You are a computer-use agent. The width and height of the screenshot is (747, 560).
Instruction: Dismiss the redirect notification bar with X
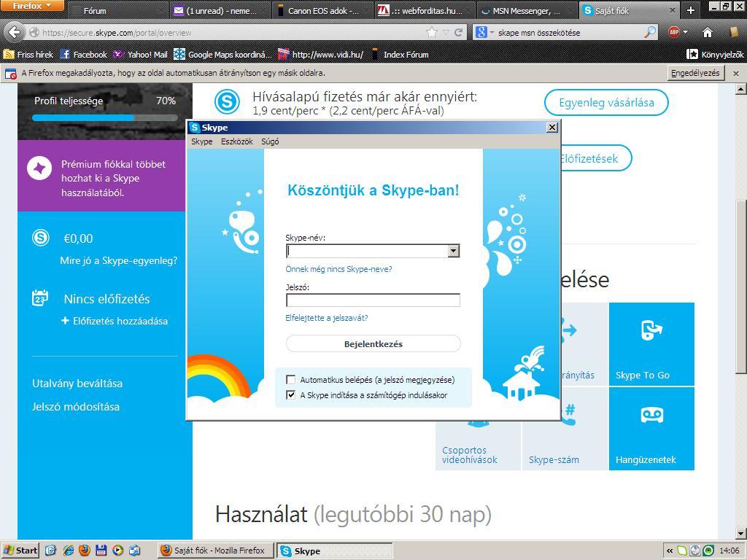[x=735, y=74]
